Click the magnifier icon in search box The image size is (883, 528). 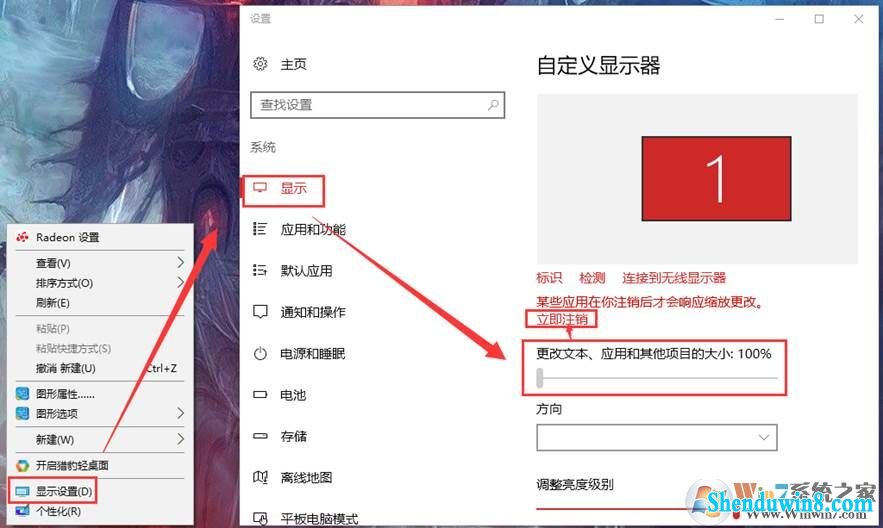pos(493,105)
